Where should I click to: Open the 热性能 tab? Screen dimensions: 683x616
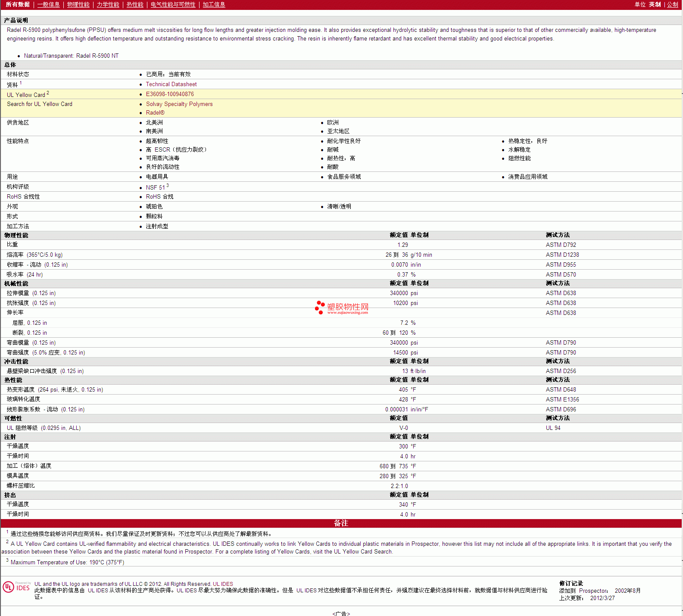pos(135,4)
